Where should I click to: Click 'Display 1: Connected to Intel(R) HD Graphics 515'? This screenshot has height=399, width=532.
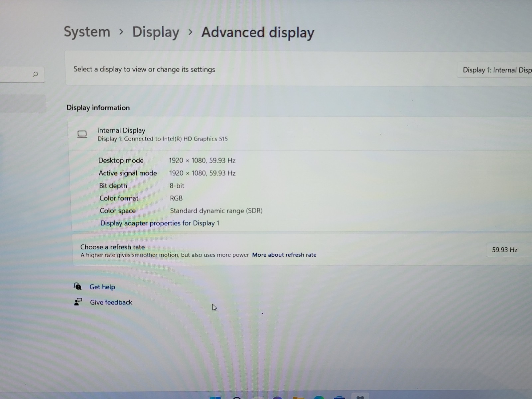coord(163,139)
